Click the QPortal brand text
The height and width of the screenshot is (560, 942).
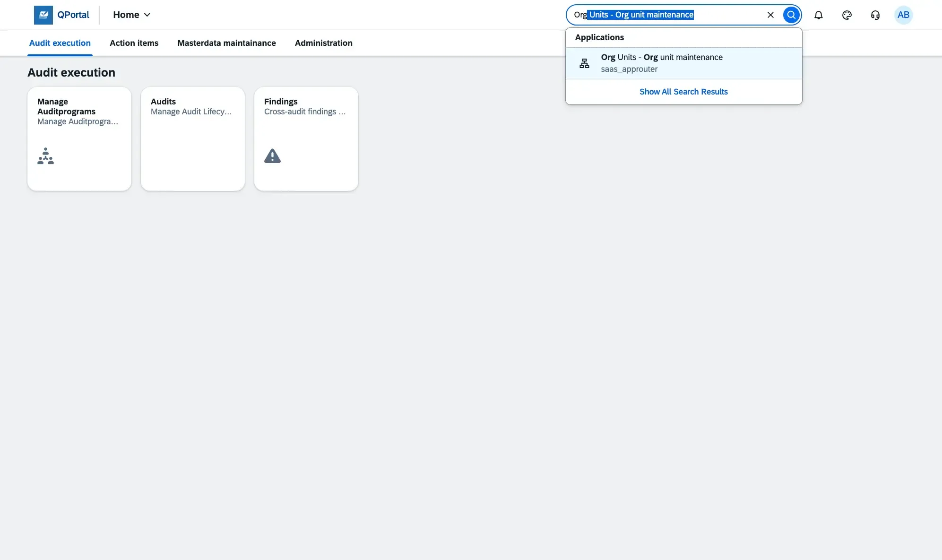73,15
